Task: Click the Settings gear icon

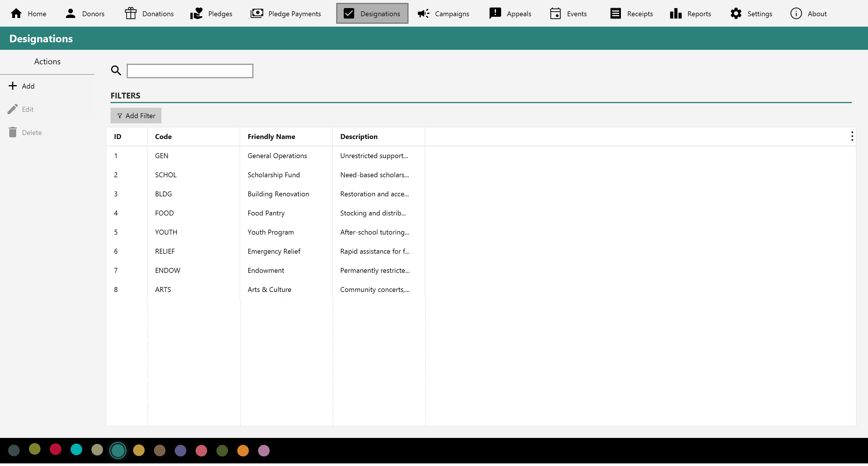Action: [736, 14]
